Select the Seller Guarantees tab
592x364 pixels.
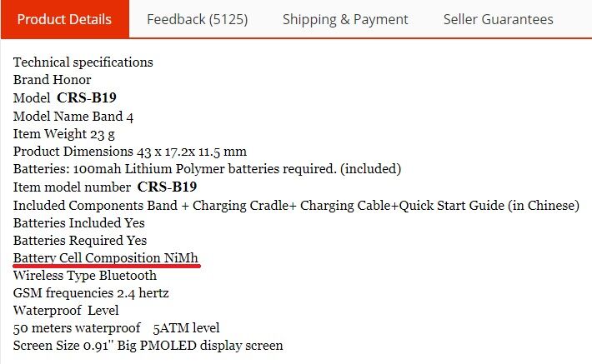point(498,19)
